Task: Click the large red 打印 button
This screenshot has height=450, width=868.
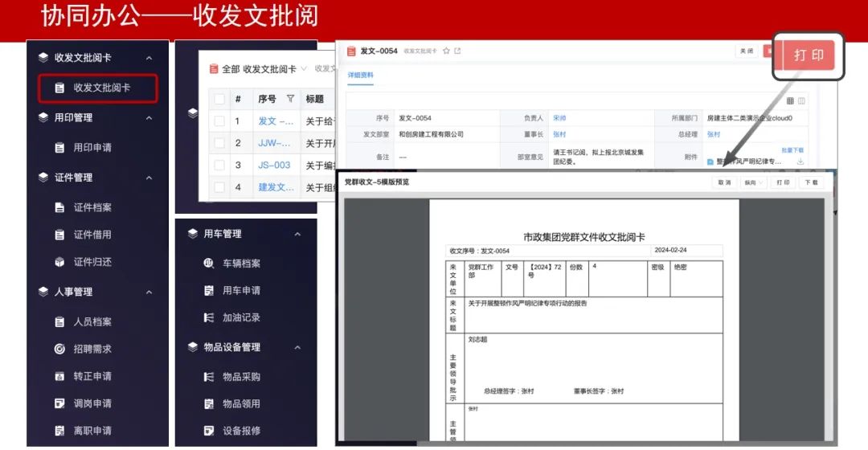Action: click(809, 55)
